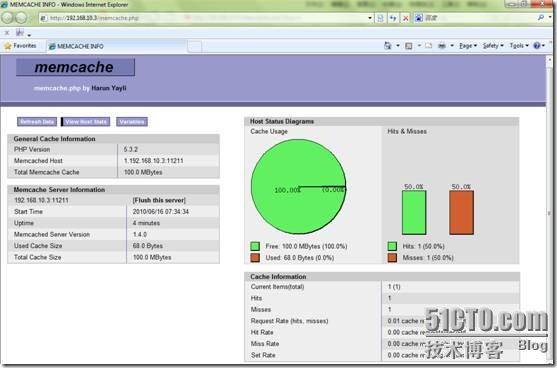Click the Feeds icon in command bar
This screenshot has height=368, width=557.
pyautogui.click(x=409, y=46)
